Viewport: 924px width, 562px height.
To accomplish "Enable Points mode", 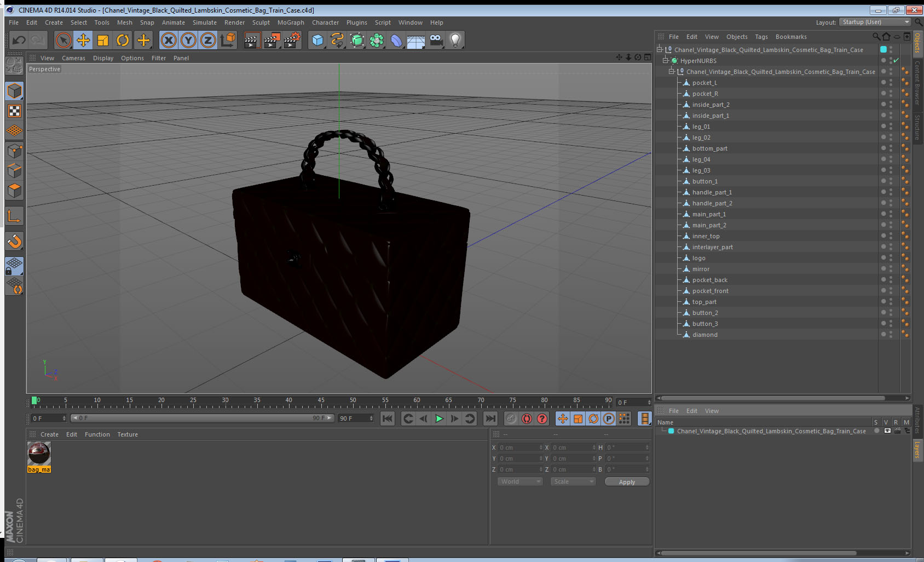I will 14,151.
